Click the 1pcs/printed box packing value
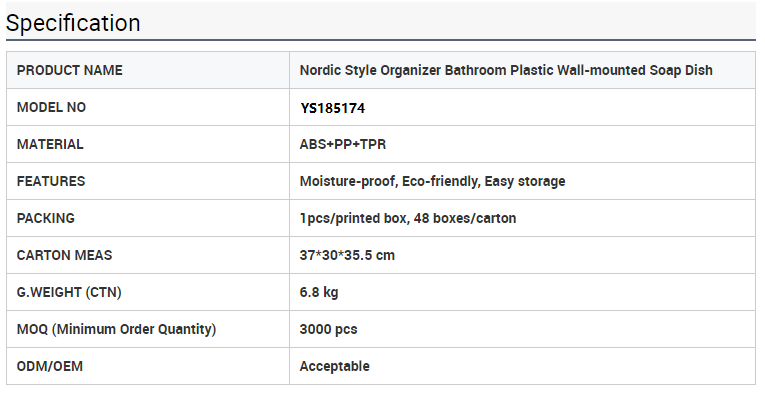Viewport: 765px width, 393px height. coord(408,218)
